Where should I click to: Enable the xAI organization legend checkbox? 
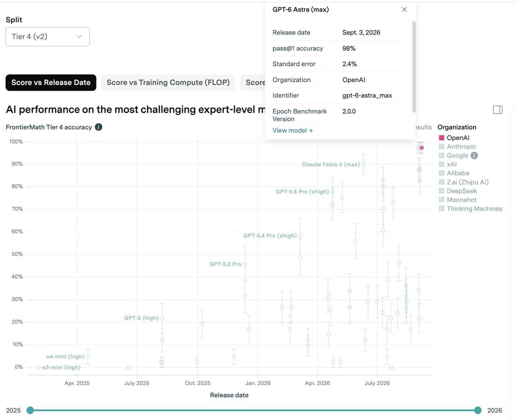(441, 164)
